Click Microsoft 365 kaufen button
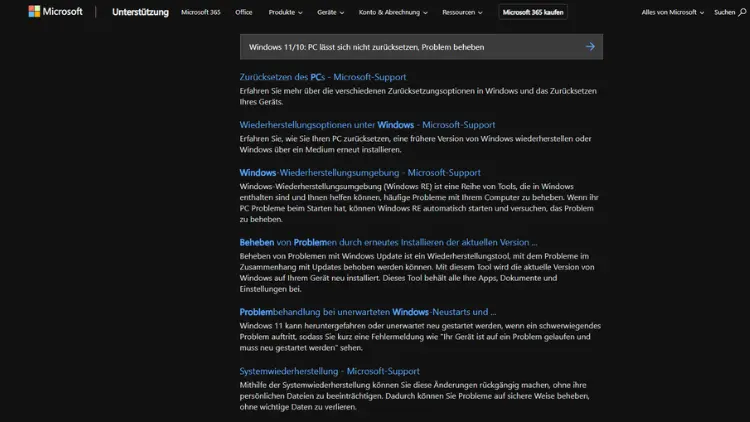Screen dimensions: 750x422 (x=533, y=12)
